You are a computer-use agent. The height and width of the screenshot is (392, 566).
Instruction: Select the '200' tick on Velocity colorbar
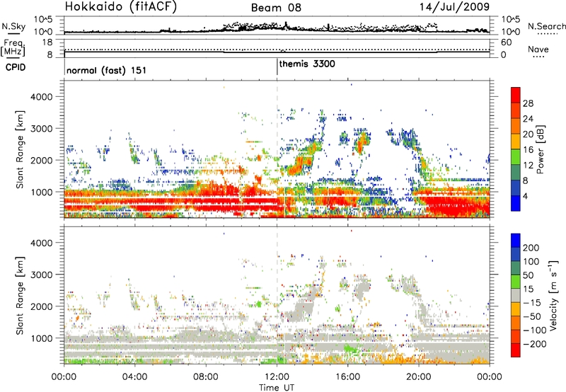pos(531,248)
